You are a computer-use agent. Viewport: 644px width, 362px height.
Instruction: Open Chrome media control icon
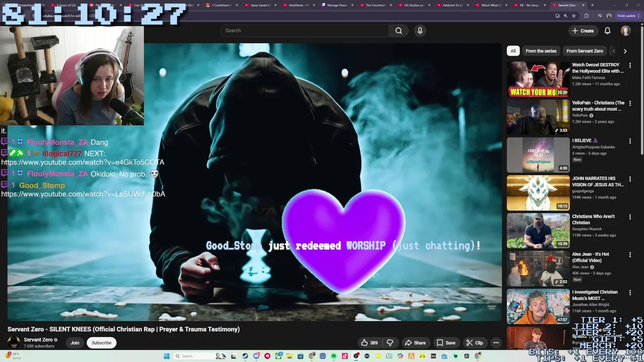click(x=600, y=16)
